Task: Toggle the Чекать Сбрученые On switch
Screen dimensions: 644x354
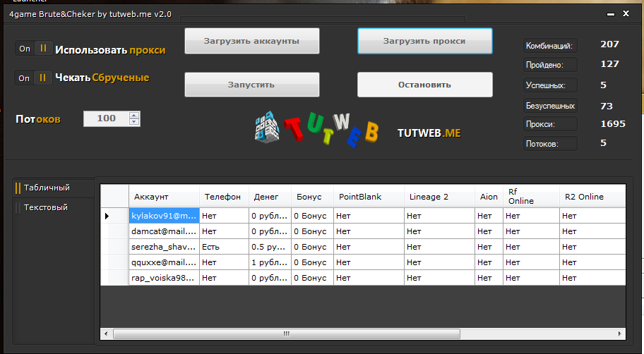Action: click(34, 78)
